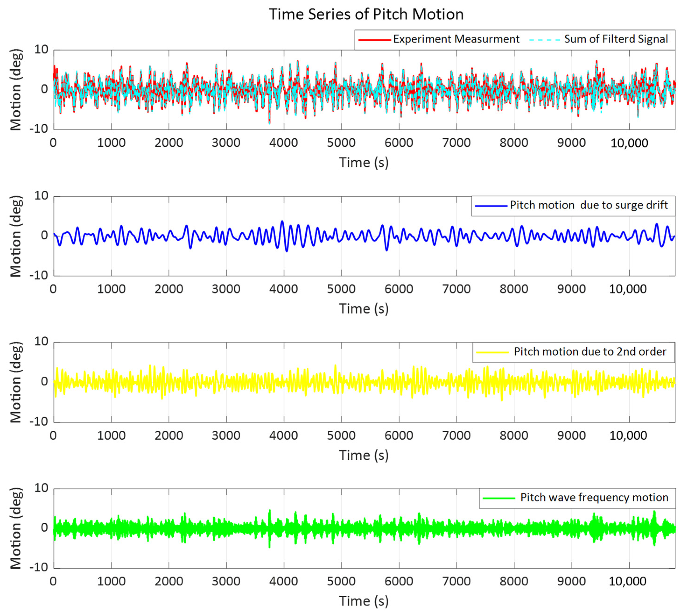Click the green wave frequency legend line
684x616 pixels.
(x=498, y=498)
